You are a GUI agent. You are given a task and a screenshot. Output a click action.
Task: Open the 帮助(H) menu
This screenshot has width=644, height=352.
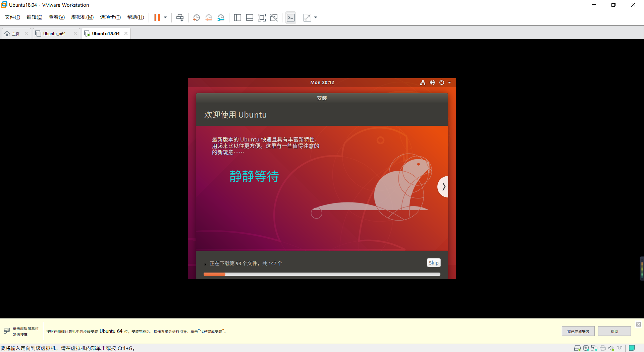click(x=136, y=17)
